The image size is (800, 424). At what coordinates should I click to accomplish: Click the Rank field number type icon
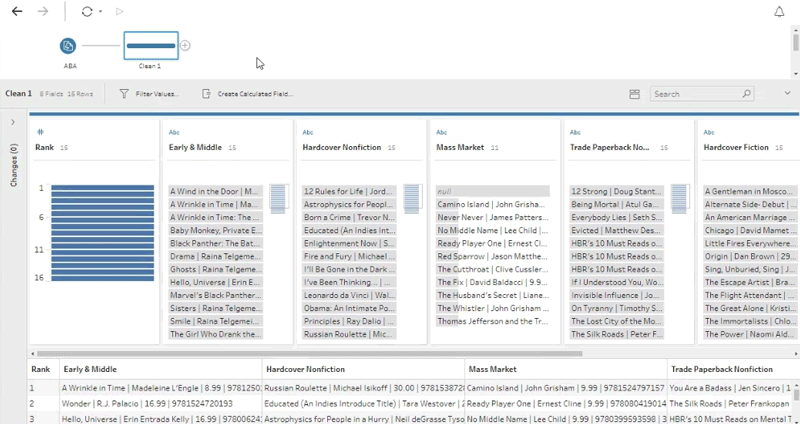(40, 132)
